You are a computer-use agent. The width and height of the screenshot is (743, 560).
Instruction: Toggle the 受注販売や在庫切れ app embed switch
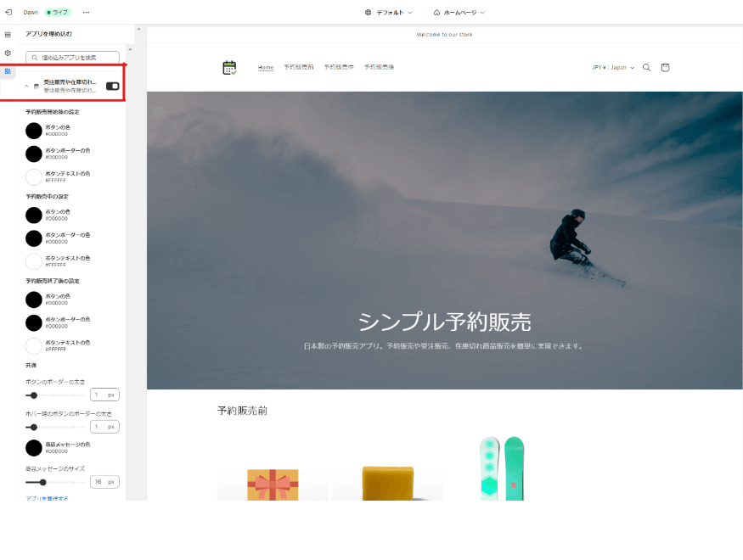[112, 87]
